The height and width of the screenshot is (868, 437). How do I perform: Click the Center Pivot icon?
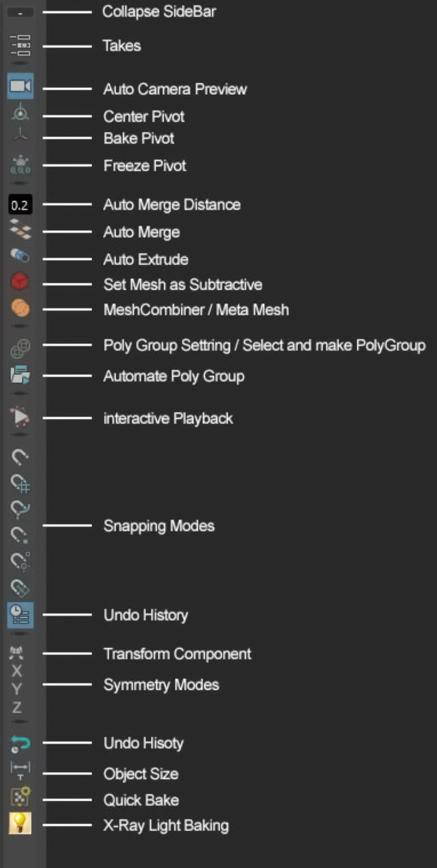20,113
